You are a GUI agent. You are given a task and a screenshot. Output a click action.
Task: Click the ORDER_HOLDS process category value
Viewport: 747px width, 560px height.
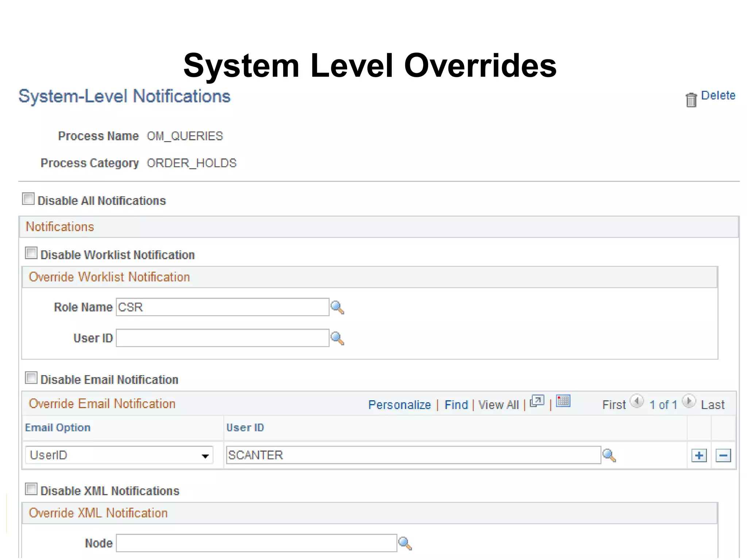pos(191,163)
